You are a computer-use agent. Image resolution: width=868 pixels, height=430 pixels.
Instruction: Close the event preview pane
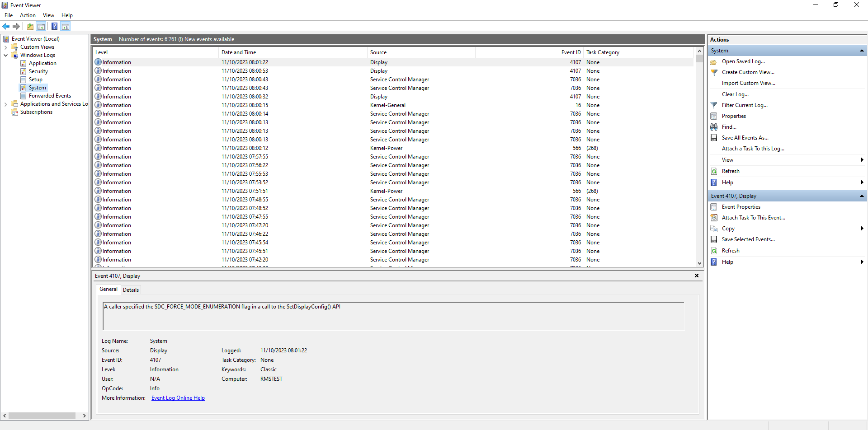pyautogui.click(x=697, y=276)
